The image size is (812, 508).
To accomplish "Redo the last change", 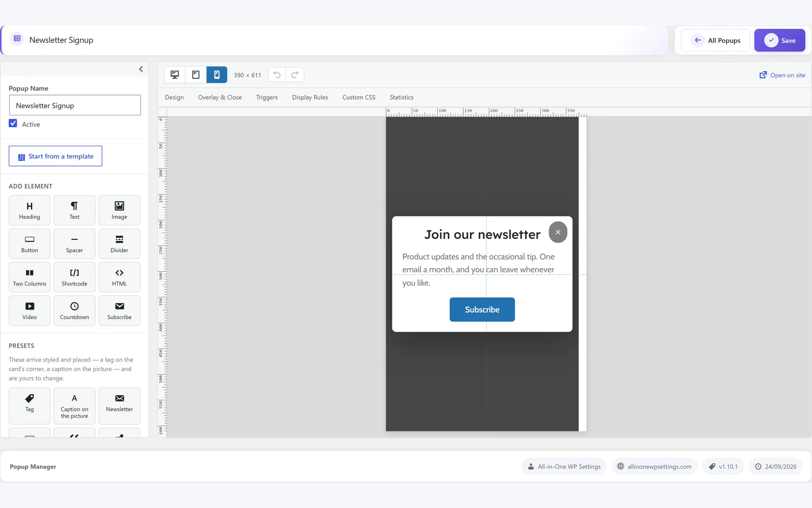I will click(295, 75).
